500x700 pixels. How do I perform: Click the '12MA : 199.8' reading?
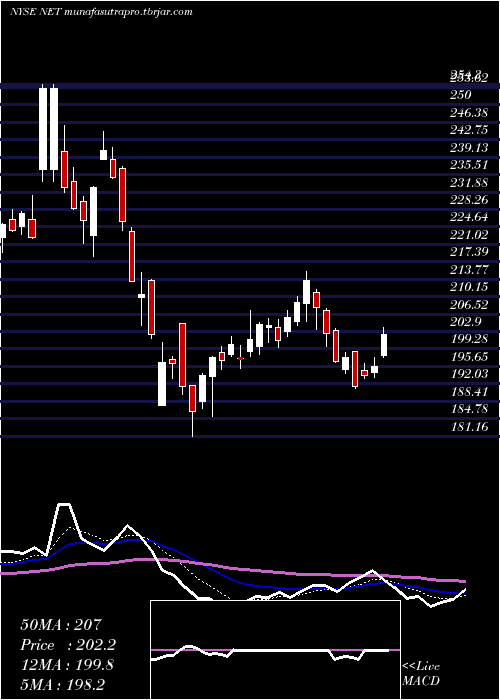tap(67, 665)
